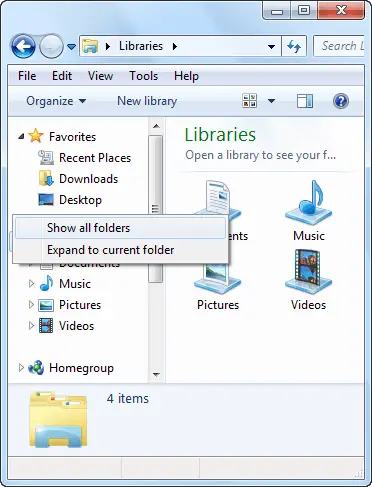The image size is (372, 487).
Task: Collapse the Favorites group
Action: (x=21, y=136)
